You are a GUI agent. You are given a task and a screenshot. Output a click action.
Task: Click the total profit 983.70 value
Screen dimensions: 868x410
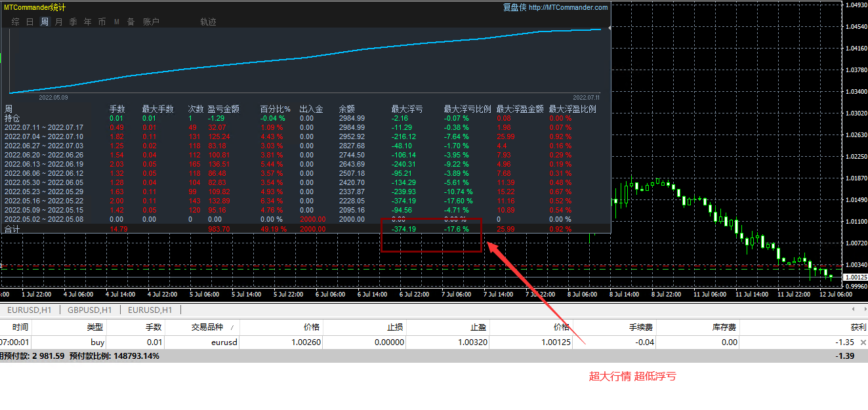tap(220, 229)
